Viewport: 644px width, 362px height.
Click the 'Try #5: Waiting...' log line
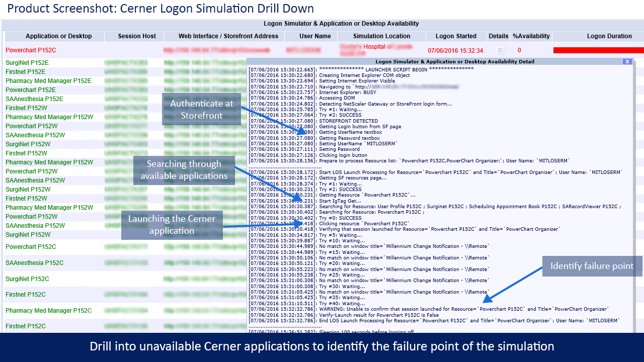pos(305,235)
